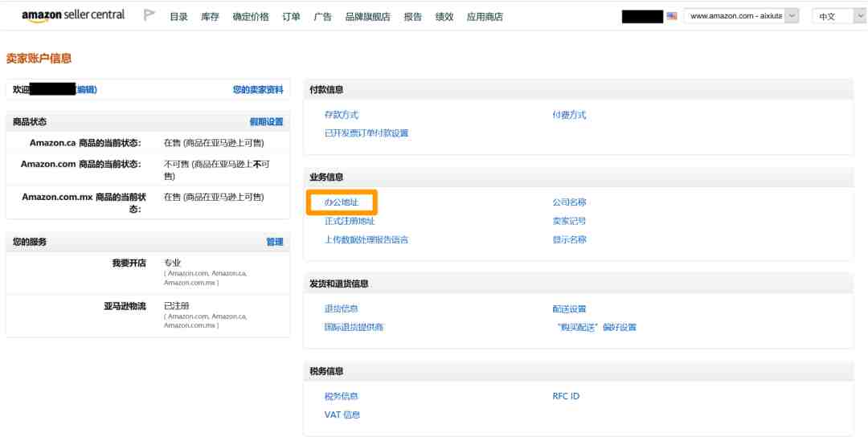Viewport: 868px width, 445px height.
Task: Click the 亚马逊物流 service label
Action: tap(125, 306)
